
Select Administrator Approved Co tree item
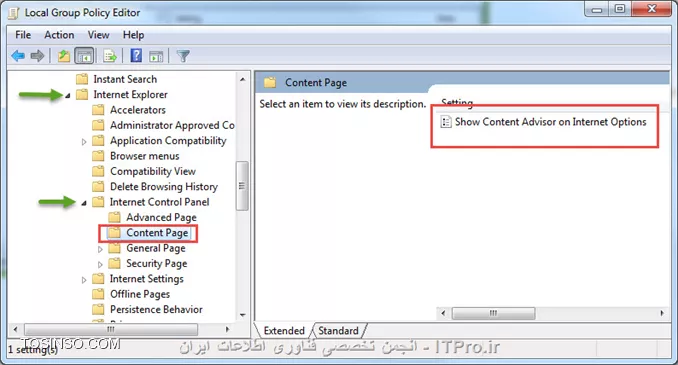click(172, 125)
